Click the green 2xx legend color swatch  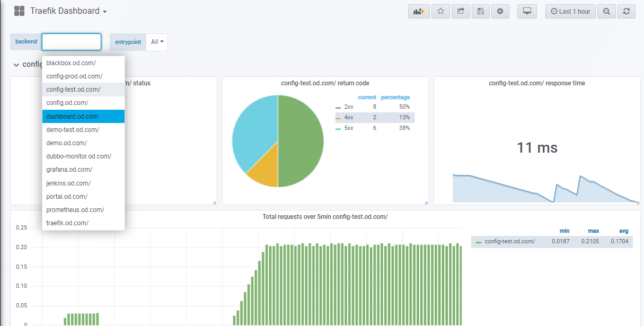point(338,108)
